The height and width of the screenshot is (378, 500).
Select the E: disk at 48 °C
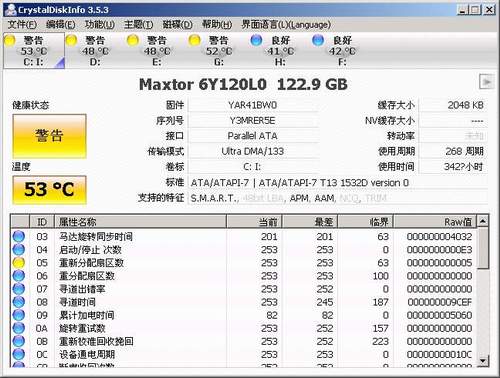click(157, 51)
